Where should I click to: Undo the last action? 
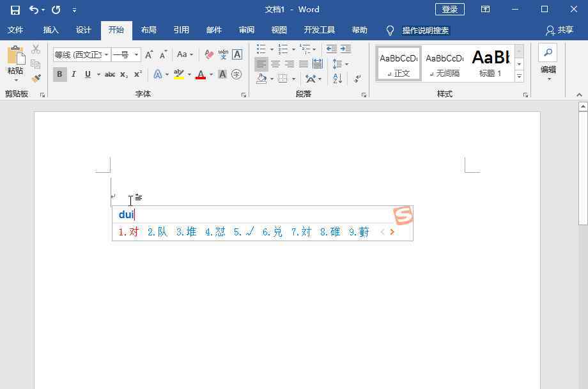34,10
